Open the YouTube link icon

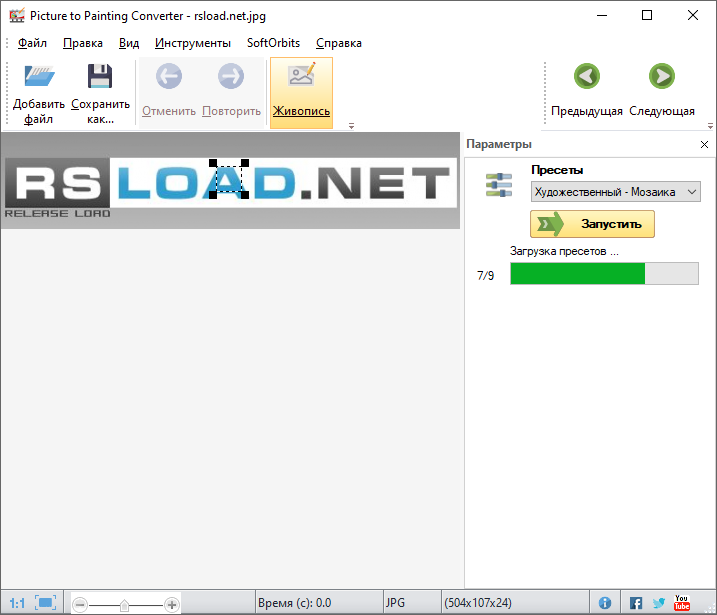coord(681,603)
